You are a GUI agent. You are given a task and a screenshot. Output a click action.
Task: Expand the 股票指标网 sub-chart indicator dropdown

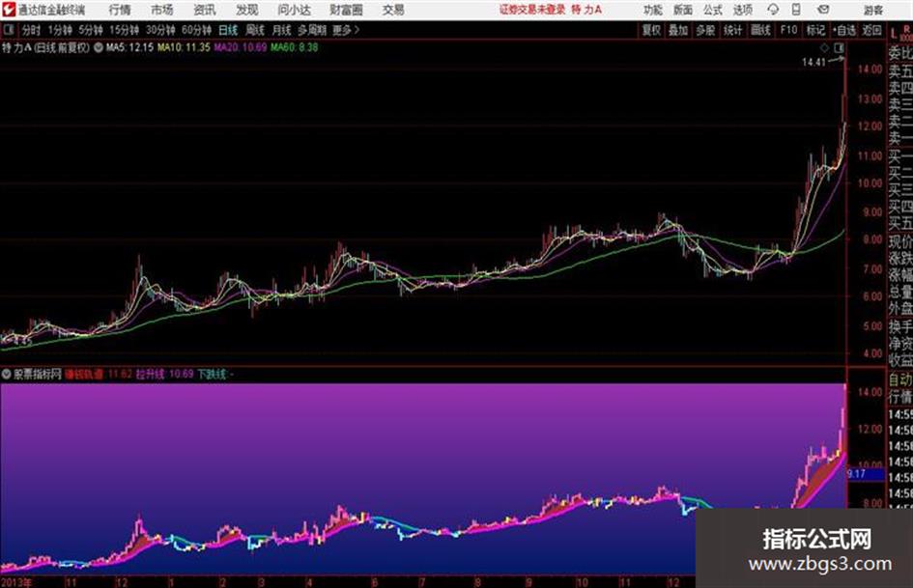[7, 374]
